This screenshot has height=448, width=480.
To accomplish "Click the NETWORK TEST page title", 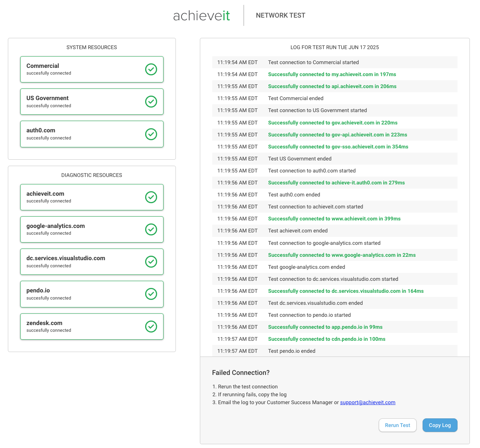I will pyautogui.click(x=280, y=15).
